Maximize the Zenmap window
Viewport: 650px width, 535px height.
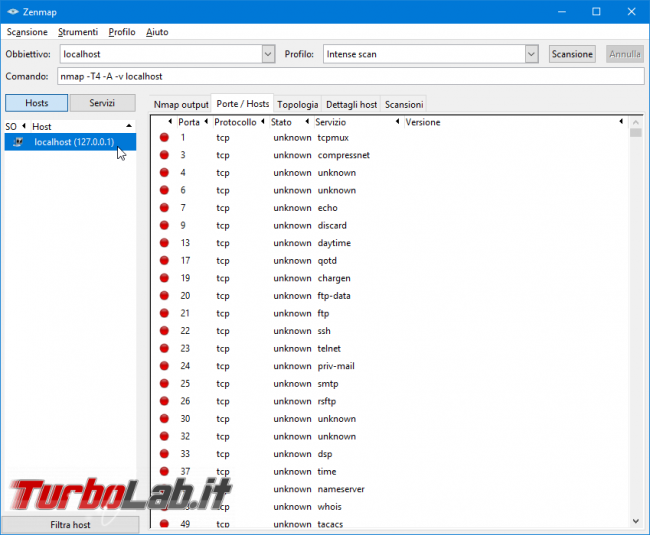(x=596, y=12)
